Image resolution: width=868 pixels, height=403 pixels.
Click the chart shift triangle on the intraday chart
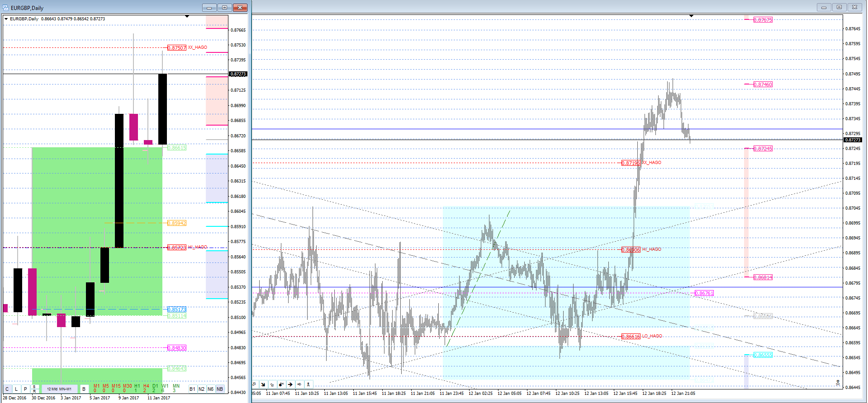pyautogui.click(x=691, y=16)
